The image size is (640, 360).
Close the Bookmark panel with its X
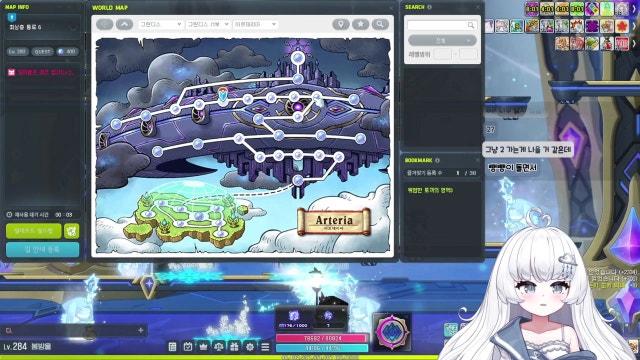coord(478,160)
